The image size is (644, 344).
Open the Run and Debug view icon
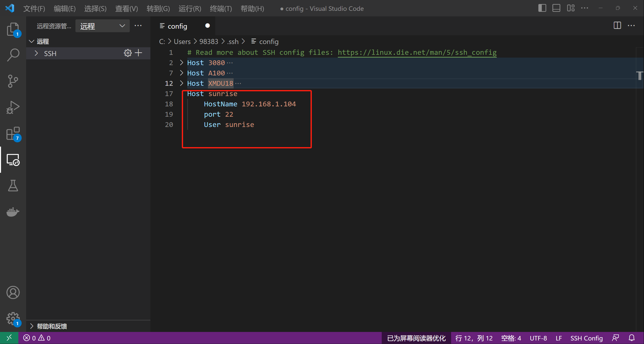[13, 107]
